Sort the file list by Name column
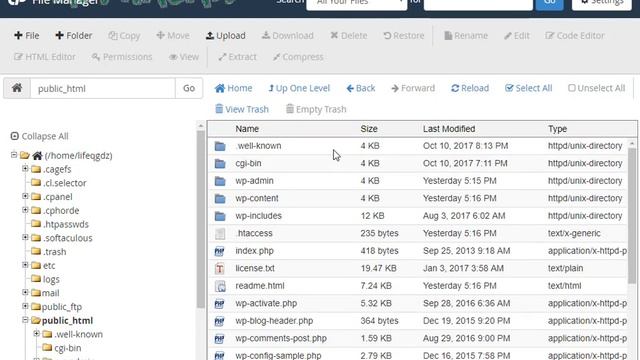 pyautogui.click(x=247, y=129)
